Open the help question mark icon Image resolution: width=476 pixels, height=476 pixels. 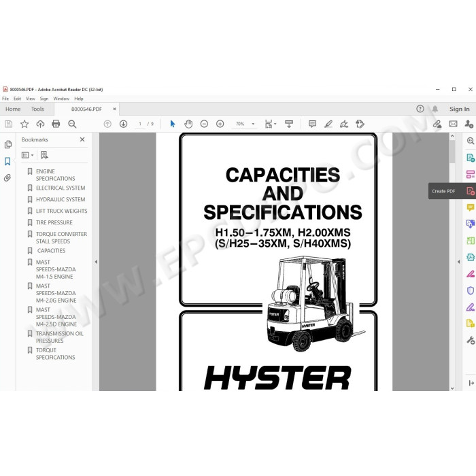420,109
